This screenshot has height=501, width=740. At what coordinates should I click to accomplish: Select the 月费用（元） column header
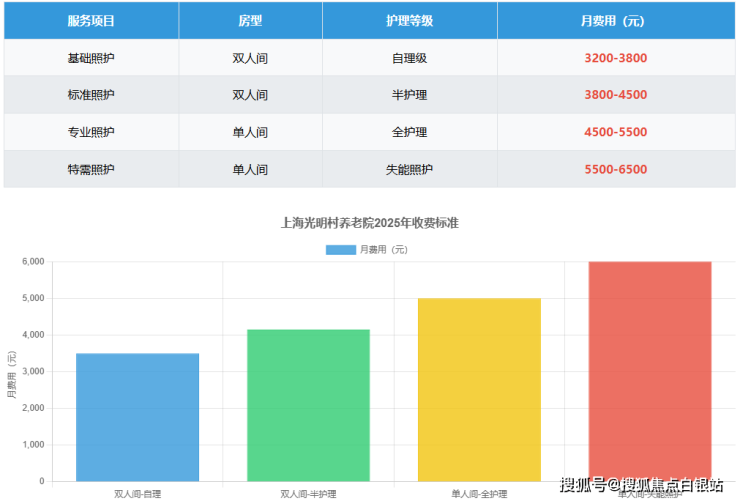[615, 20]
